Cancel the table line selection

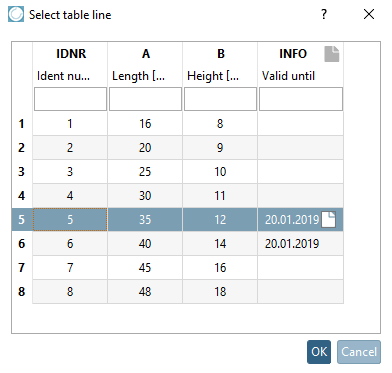pyautogui.click(x=359, y=352)
